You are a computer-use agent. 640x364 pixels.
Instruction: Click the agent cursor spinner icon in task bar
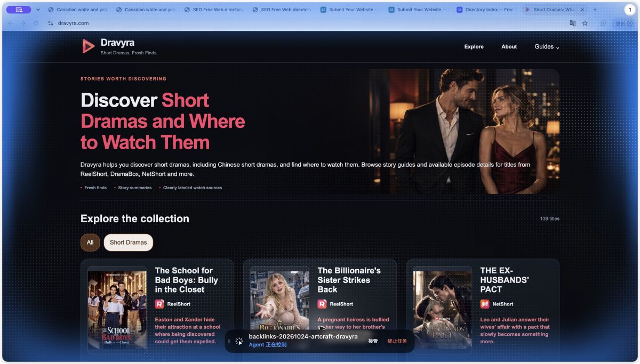pyautogui.click(x=239, y=341)
